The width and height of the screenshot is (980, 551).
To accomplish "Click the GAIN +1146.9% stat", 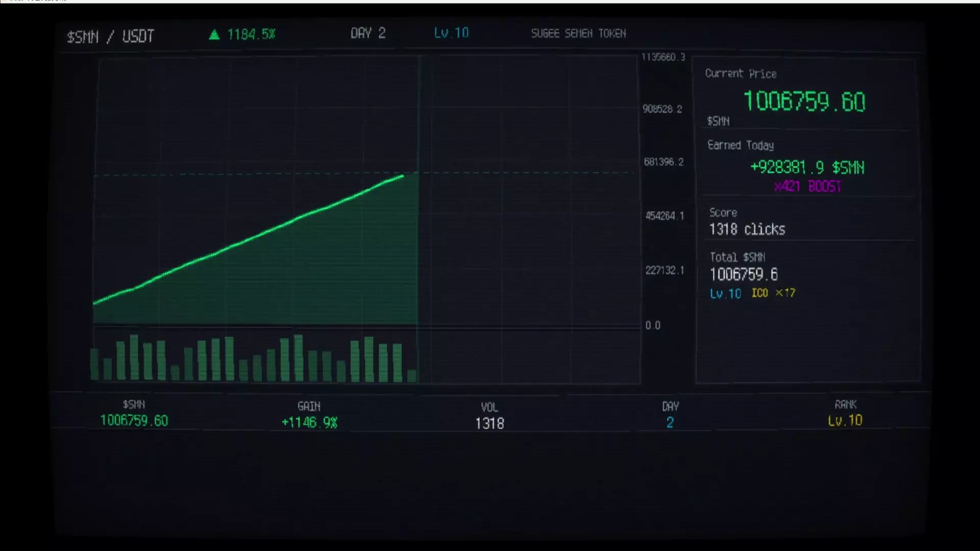I will coord(309,422).
